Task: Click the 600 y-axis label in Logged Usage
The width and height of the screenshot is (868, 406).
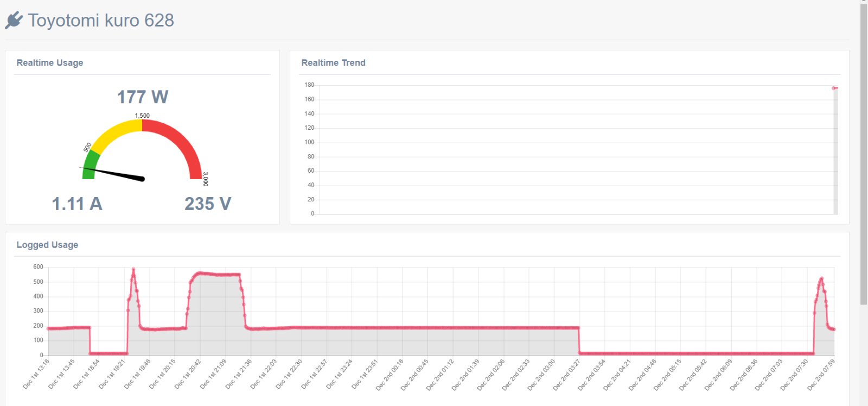Action: click(x=38, y=267)
